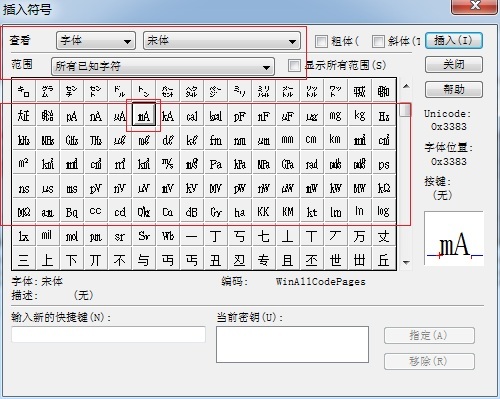
Task: Choose the 不 character cell
Action: (120, 259)
